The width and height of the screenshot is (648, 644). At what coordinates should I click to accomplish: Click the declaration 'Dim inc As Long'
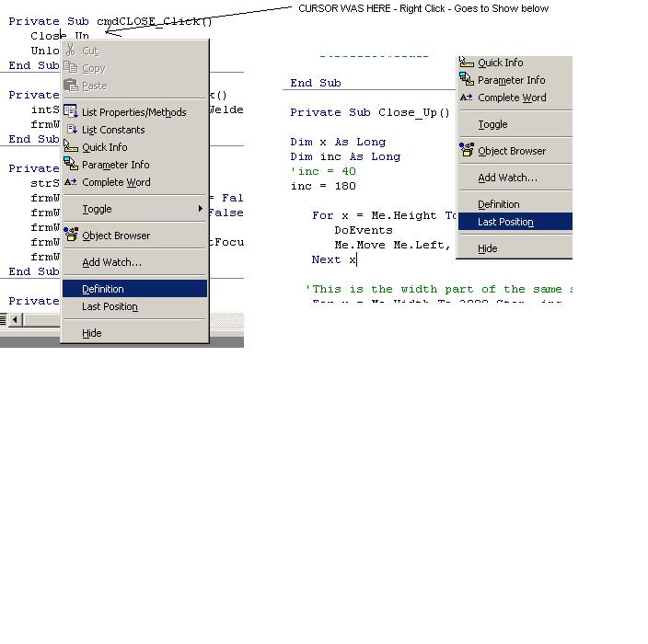(x=345, y=156)
